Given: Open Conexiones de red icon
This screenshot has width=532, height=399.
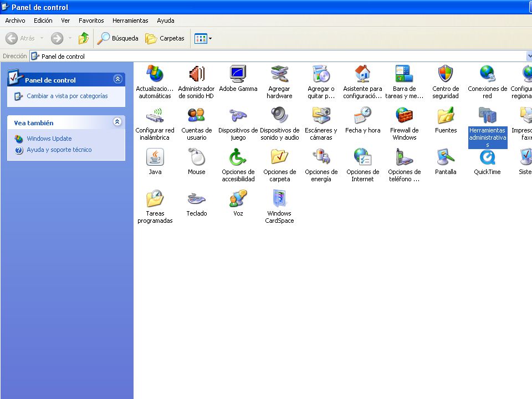Looking at the screenshot, I should 487,74.
